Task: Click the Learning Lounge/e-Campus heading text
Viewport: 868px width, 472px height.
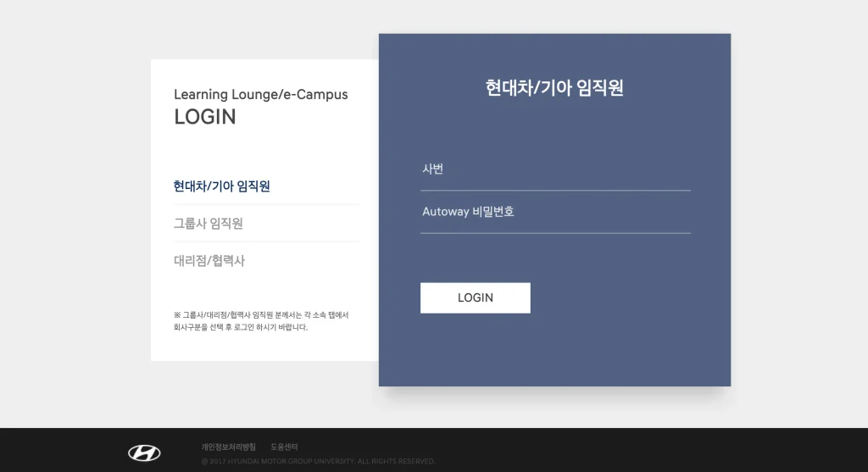Action: click(261, 95)
